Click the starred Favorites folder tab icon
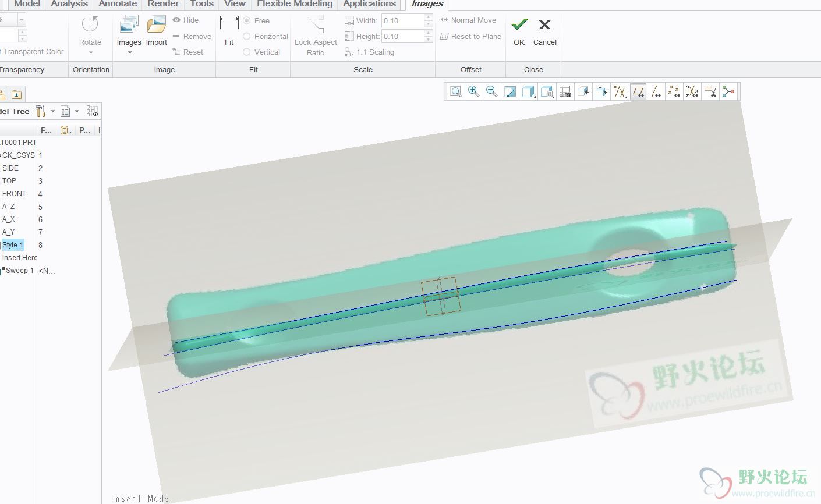The image size is (821, 504). [16, 94]
